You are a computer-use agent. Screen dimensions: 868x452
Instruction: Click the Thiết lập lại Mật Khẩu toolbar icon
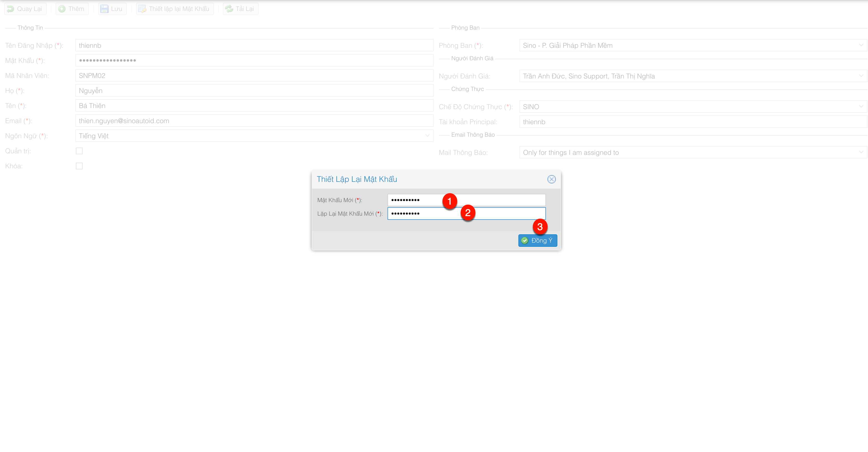pos(142,9)
